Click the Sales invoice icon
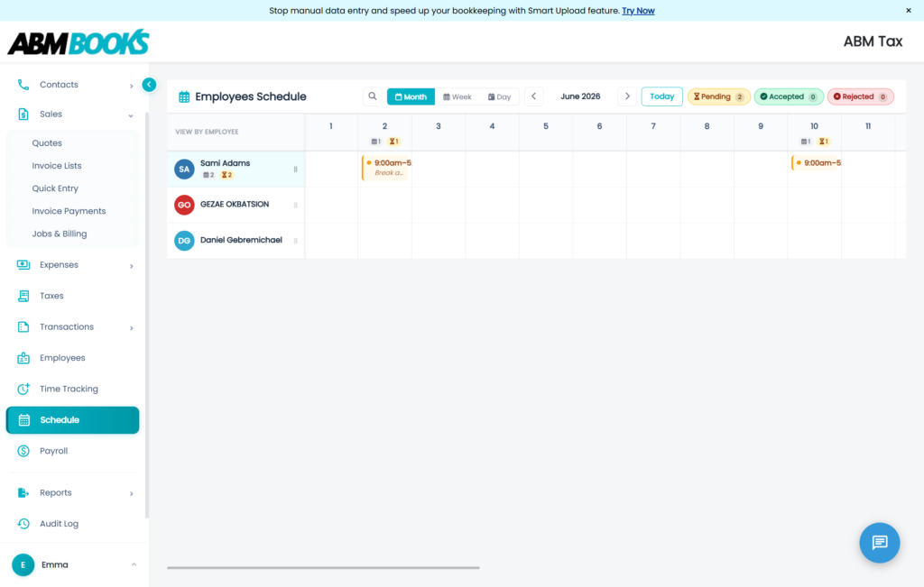Screen dimensions: 924x587 tap(23, 115)
